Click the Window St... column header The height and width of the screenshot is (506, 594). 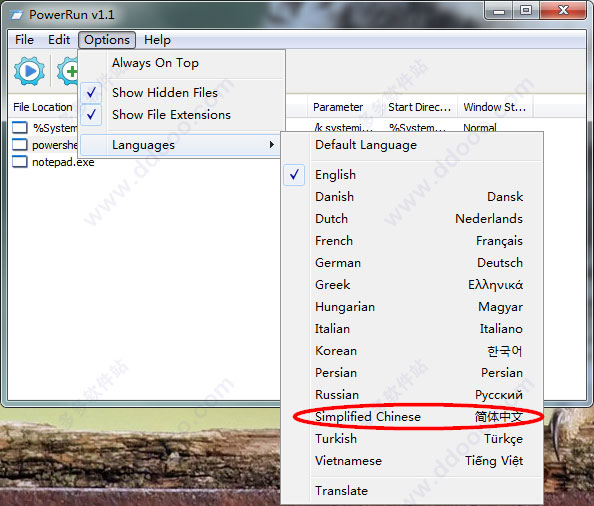click(x=495, y=107)
